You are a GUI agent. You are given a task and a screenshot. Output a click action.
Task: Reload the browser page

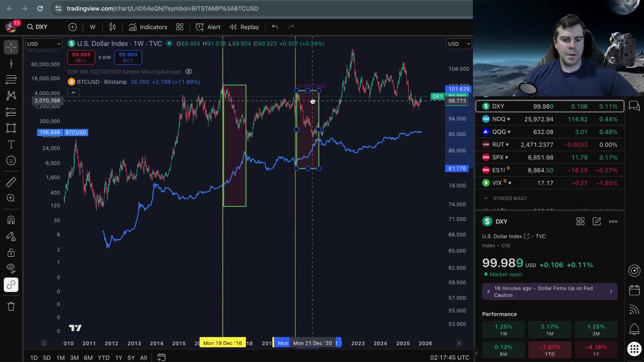40,9
